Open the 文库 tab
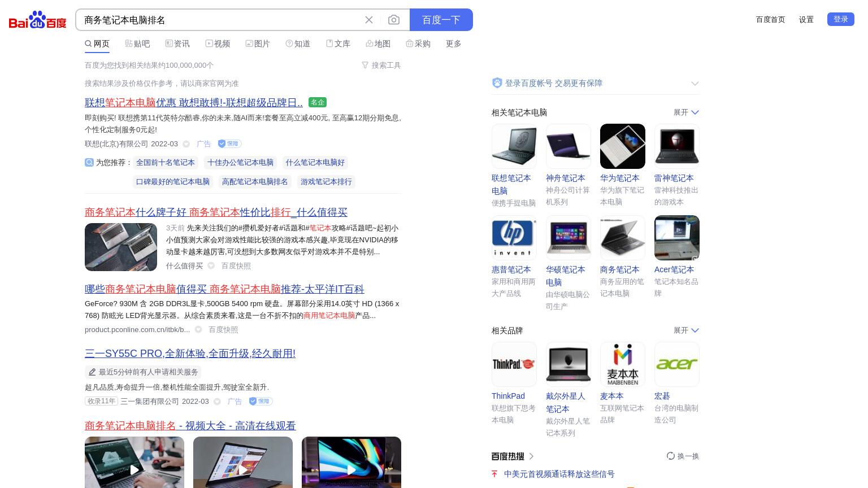The height and width of the screenshot is (488, 868). click(338, 43)
